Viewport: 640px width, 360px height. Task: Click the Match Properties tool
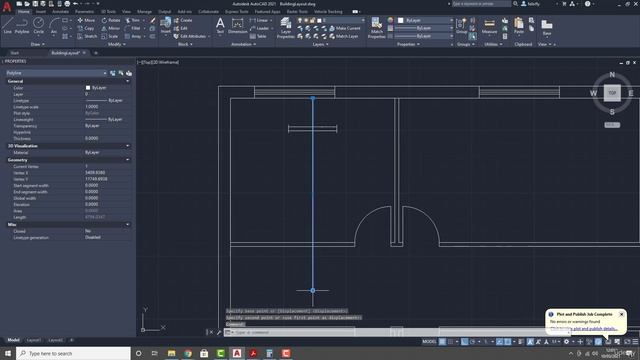point(376,28)
